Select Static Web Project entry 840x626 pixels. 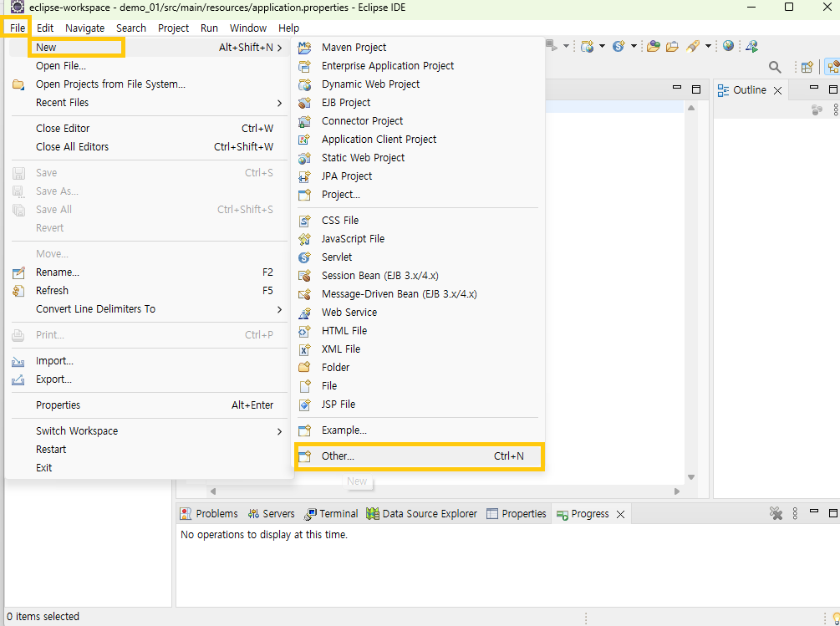(x=419, y=157)
